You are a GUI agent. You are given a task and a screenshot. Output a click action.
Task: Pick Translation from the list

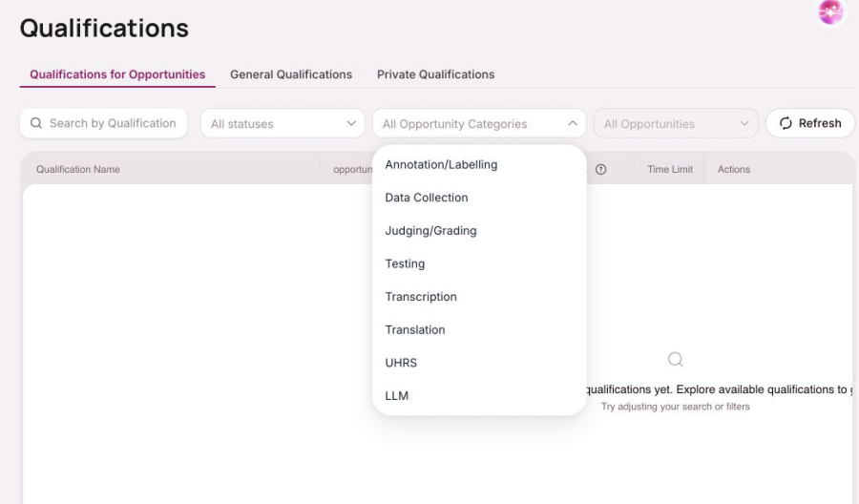(479, 329)
